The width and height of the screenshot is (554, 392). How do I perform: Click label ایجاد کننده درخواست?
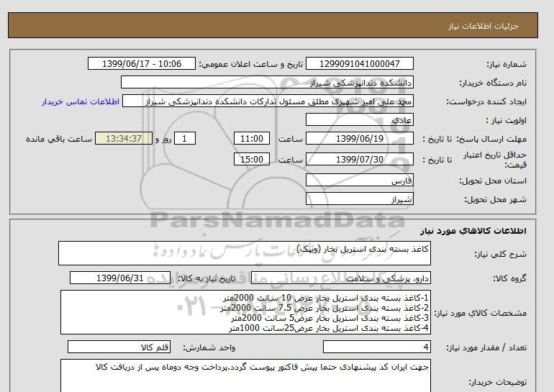(x=486, y=101)
